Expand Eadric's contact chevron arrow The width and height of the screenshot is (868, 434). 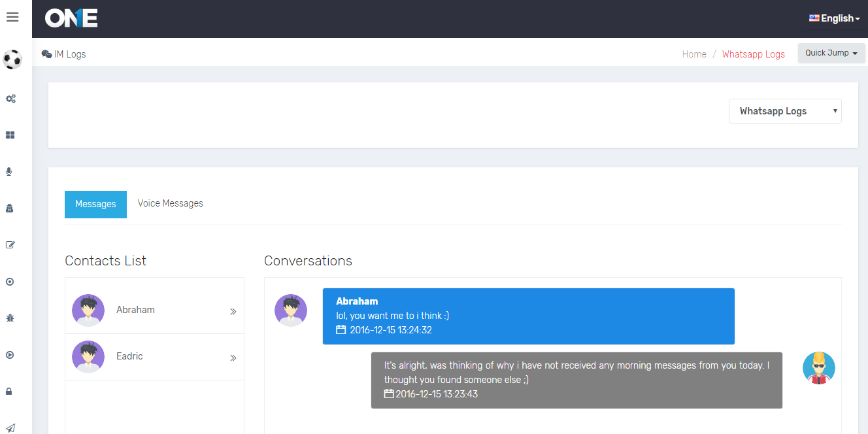[233, 358]
